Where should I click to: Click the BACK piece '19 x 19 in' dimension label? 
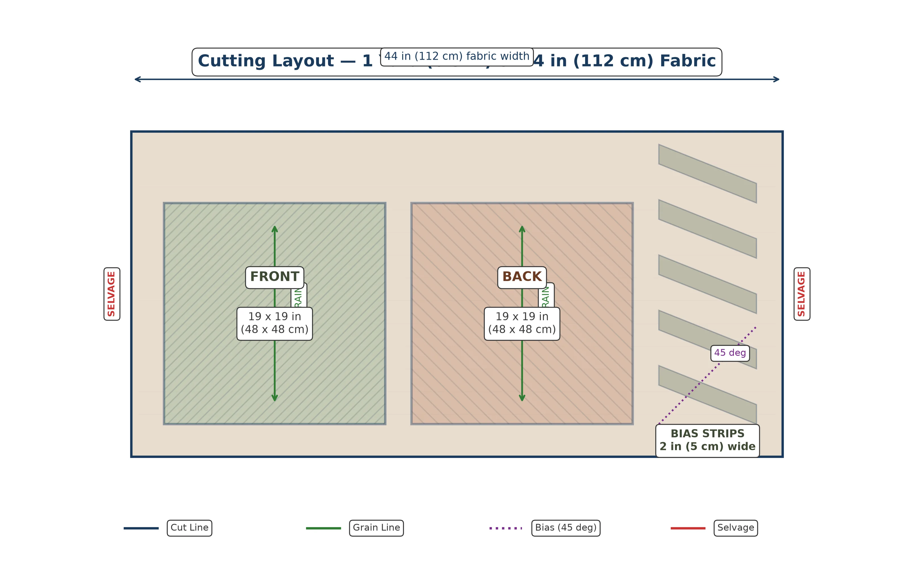click(x=522, y=323)
